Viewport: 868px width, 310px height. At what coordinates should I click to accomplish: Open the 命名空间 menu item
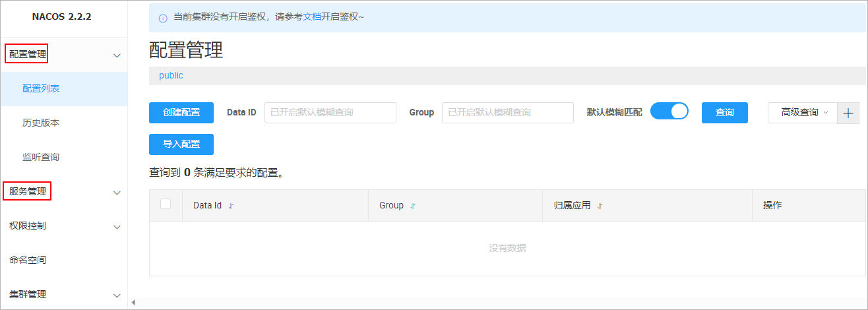[28, 261]
